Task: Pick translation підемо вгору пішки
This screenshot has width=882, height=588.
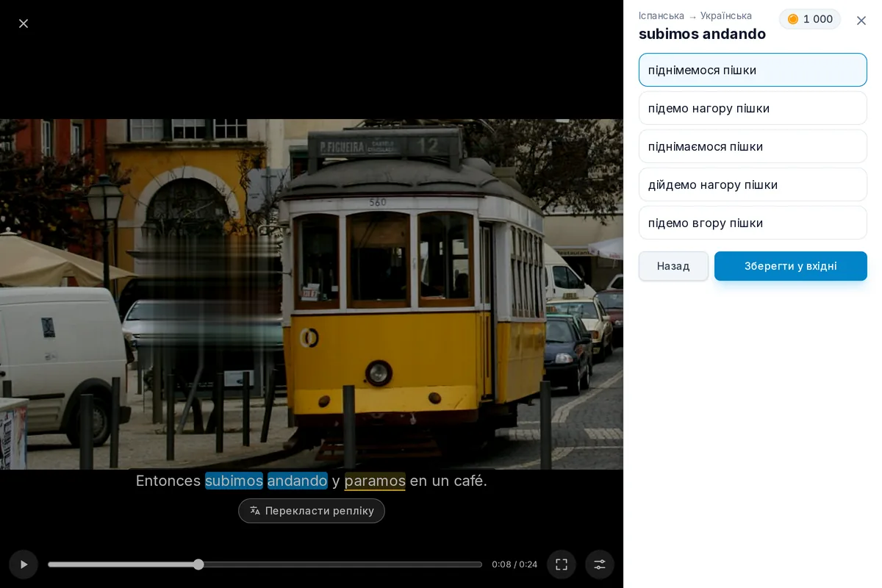Action: (x=753, y=223)
